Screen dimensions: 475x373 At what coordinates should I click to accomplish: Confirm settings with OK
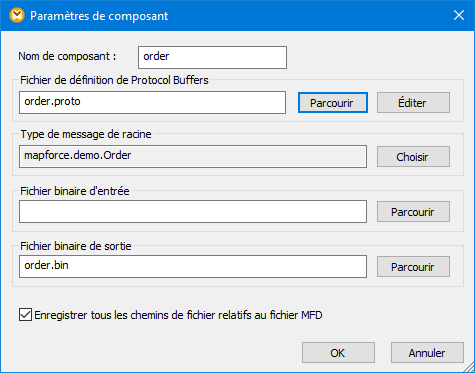coord(338,353)
